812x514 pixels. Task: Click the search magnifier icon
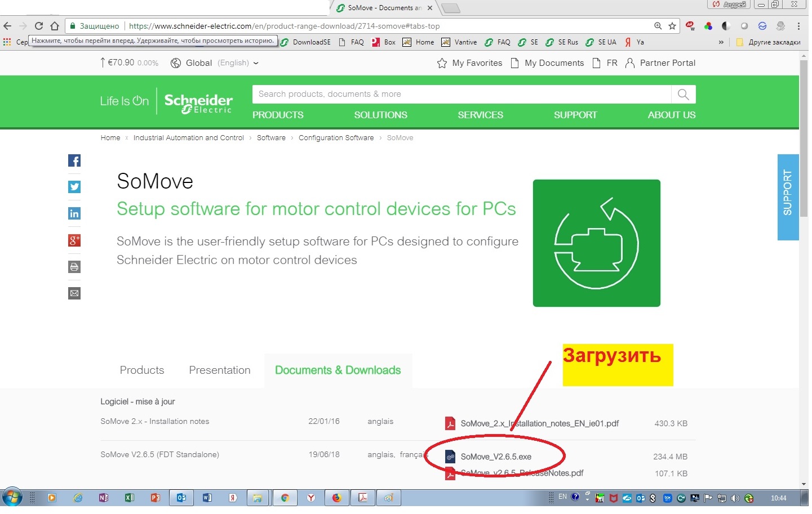684,95
